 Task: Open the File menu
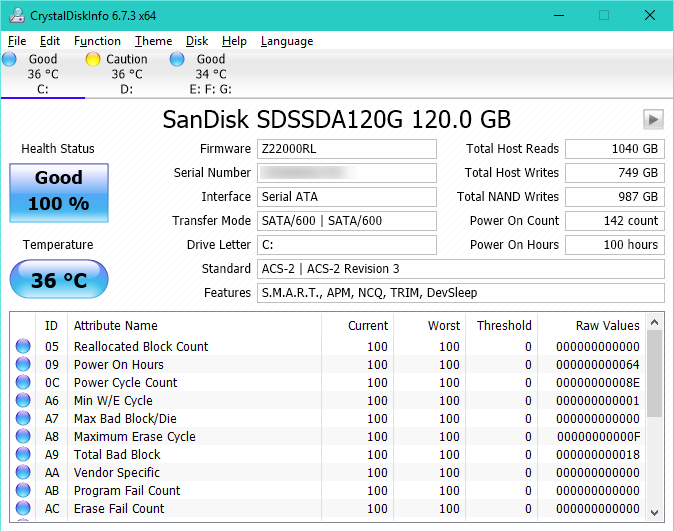(x=17, y=41)
